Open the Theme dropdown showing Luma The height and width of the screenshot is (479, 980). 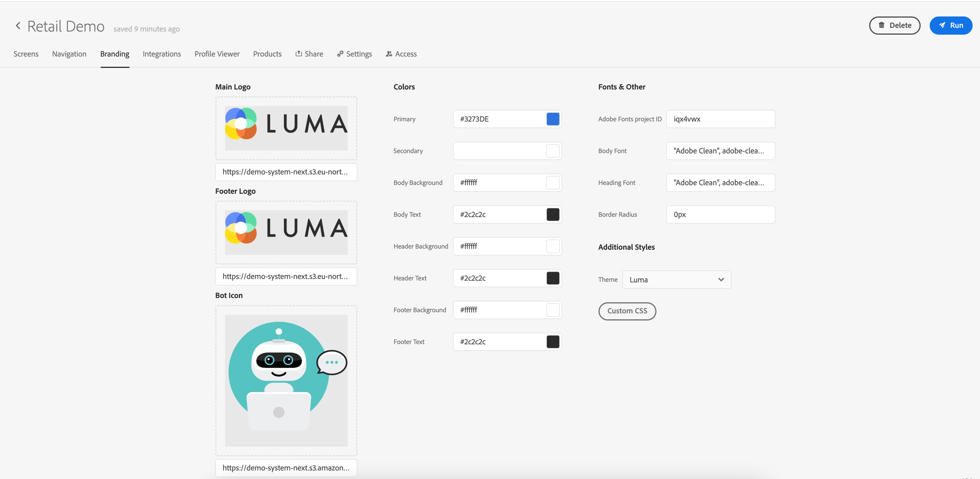[x=676, y=280]
